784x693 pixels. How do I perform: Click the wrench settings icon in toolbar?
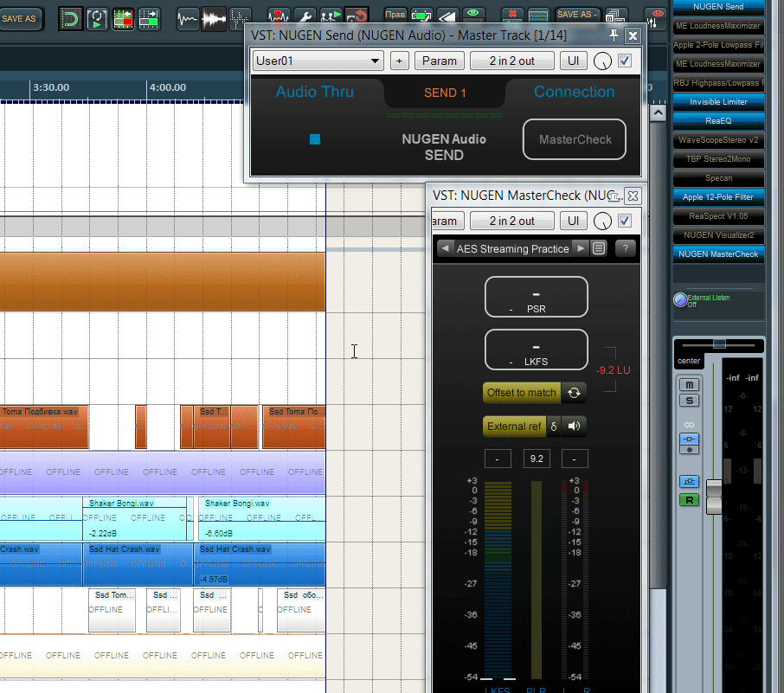pos(305,16)
